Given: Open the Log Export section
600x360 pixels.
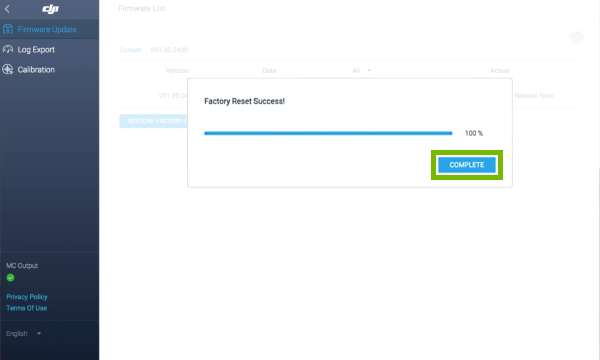Looking at the screenshot, I should pos(49,49).
